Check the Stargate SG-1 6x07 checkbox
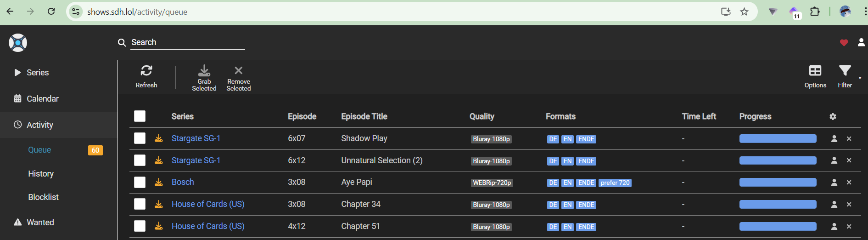This screenshot has width=868, height=240. click(140, 138)
